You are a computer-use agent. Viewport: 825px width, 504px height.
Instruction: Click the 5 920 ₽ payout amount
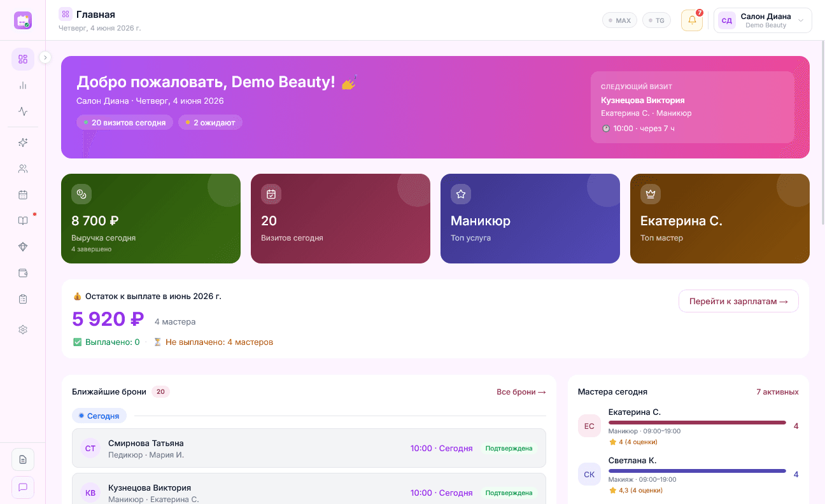click(x=108, y=319)
